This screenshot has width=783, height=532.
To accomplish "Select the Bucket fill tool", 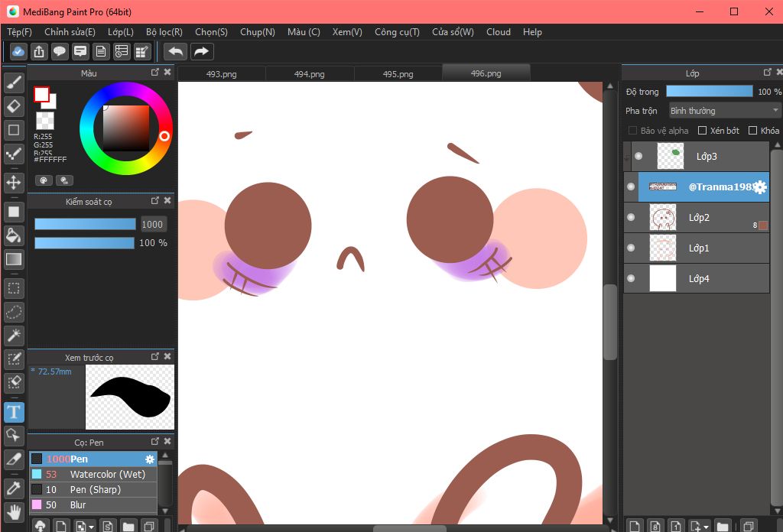I will [14, 235].
